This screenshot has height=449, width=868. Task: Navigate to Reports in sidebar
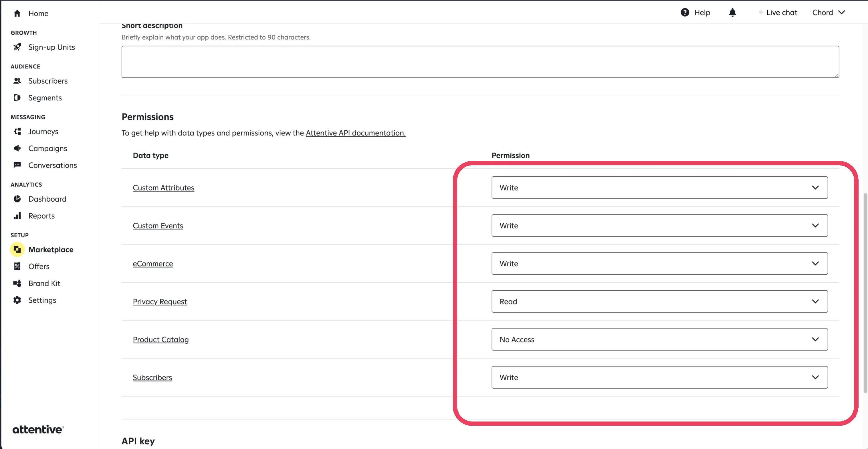(41, 216)
